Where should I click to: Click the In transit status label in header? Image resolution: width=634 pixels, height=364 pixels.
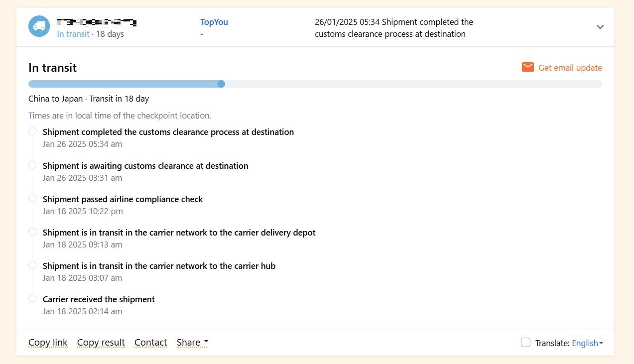tap(73, 34)
